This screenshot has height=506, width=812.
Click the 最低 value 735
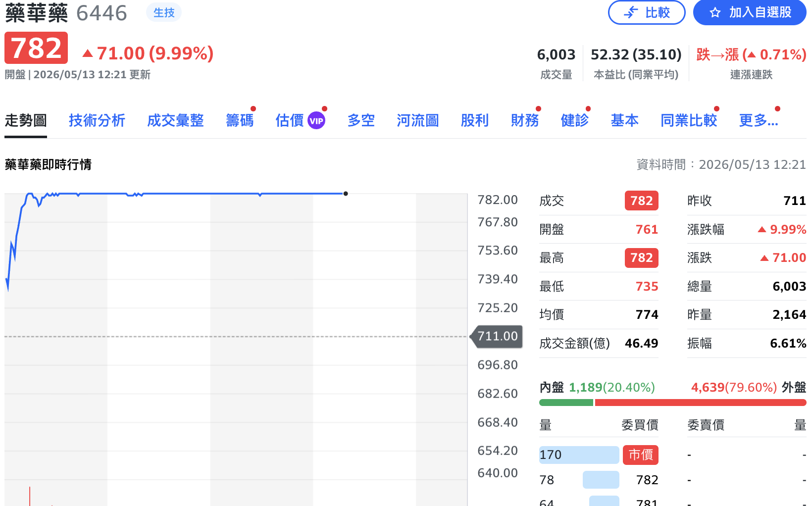pos(647,286)
